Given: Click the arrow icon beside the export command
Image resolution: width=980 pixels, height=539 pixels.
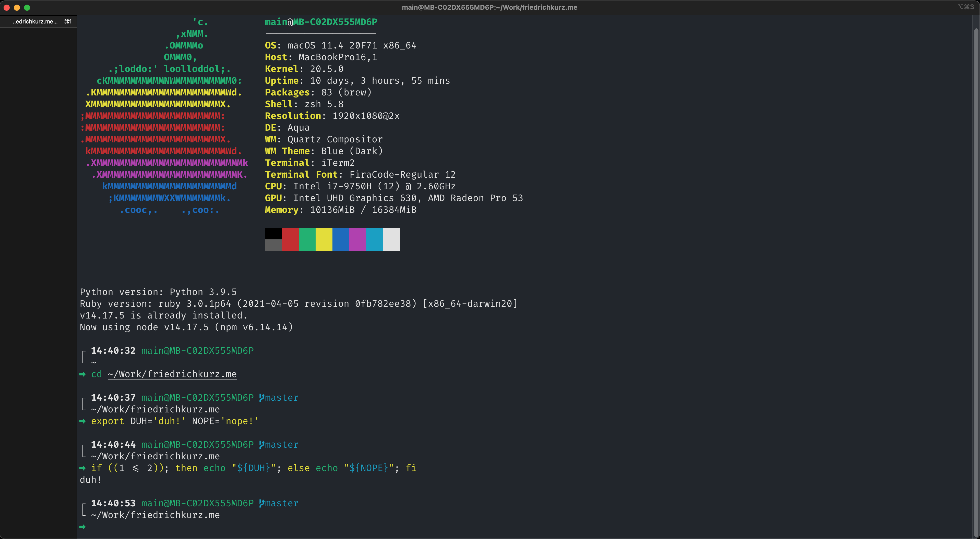Looking at the screenshot, I should [x=82, y=421].
